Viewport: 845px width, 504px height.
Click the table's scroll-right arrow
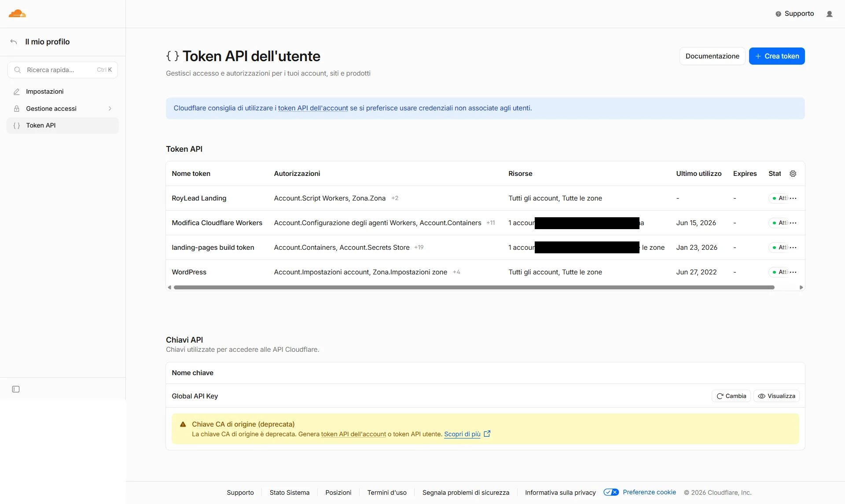click(801, 288)
